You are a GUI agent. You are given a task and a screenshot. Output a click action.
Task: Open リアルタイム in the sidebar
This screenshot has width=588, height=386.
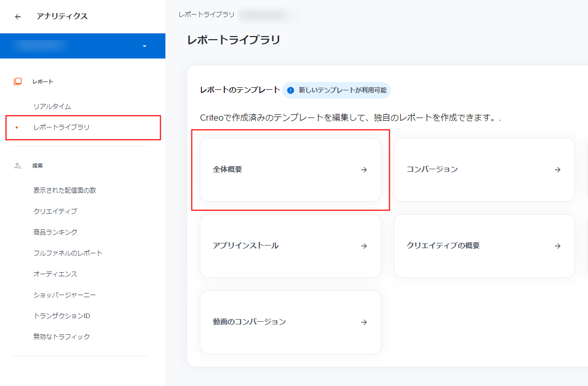pos(52,107)
